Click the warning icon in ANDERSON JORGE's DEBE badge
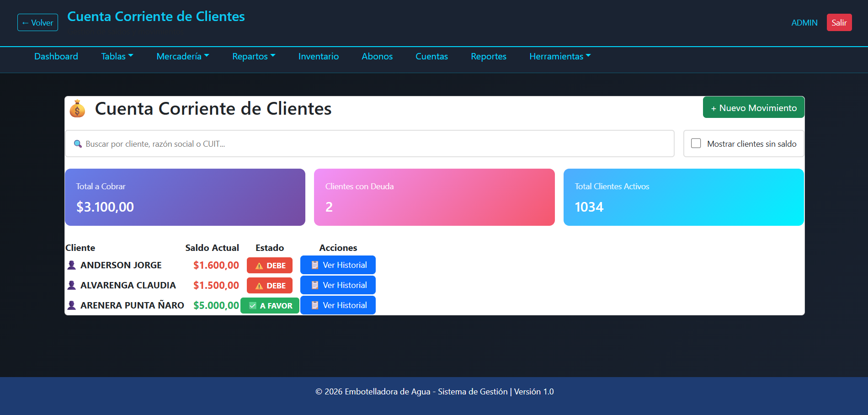The height and width of the screenshot is (415, 868). [259, 266]
